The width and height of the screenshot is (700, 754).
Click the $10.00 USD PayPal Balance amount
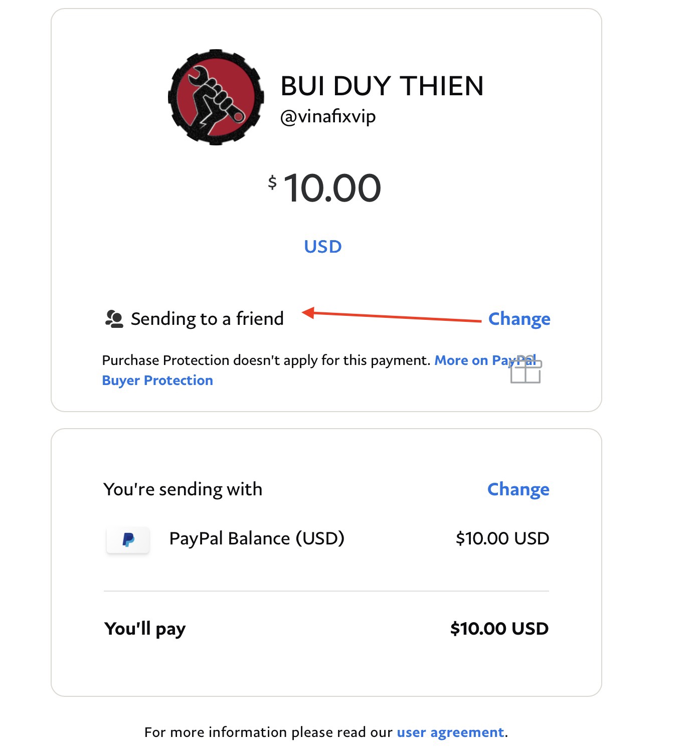click(502, 538)
